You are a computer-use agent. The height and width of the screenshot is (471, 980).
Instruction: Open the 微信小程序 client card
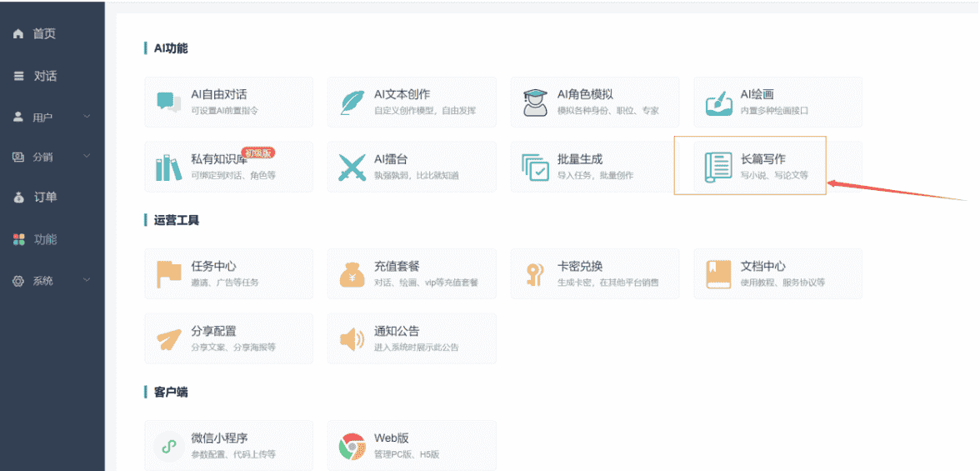(228, 446)
